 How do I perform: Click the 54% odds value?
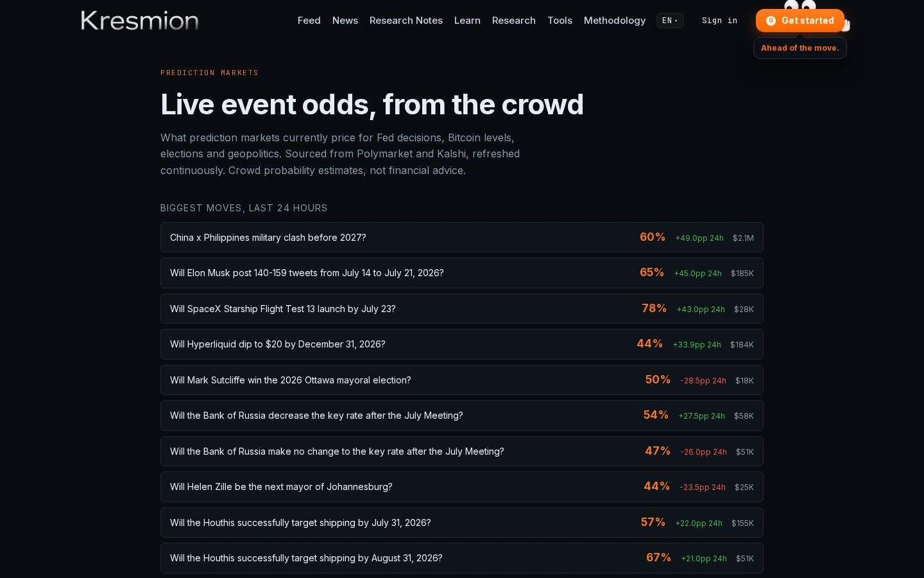656,415
